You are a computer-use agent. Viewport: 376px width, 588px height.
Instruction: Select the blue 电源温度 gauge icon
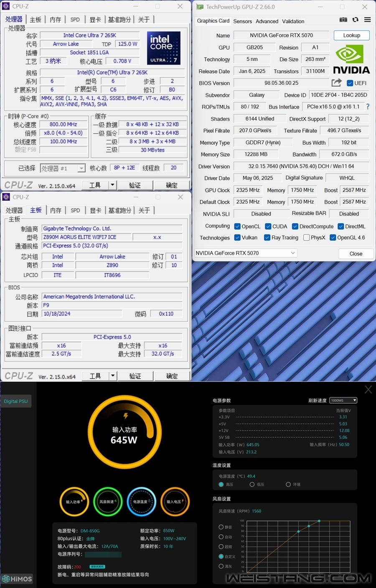[141, 502]
